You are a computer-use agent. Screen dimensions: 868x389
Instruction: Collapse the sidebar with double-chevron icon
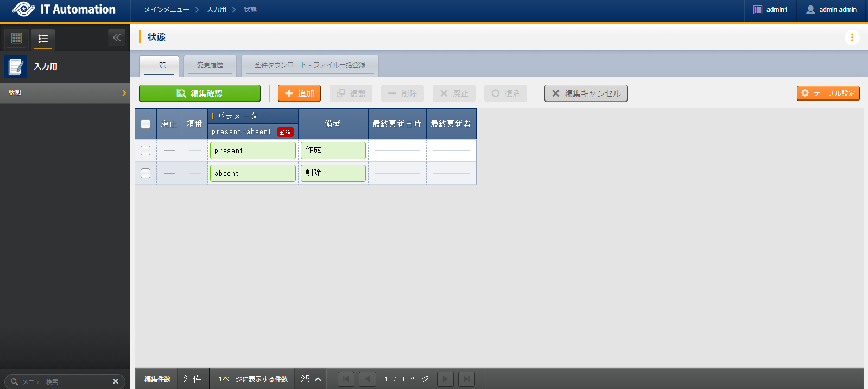click(x=117, y=37)
